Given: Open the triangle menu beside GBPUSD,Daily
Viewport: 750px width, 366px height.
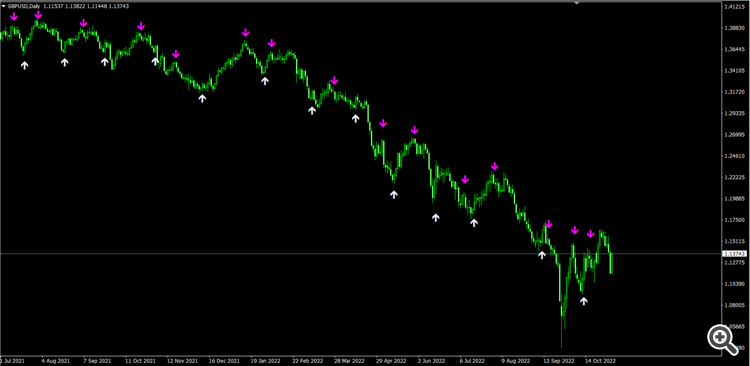Looking at the screenshot, I should [4, 6].
